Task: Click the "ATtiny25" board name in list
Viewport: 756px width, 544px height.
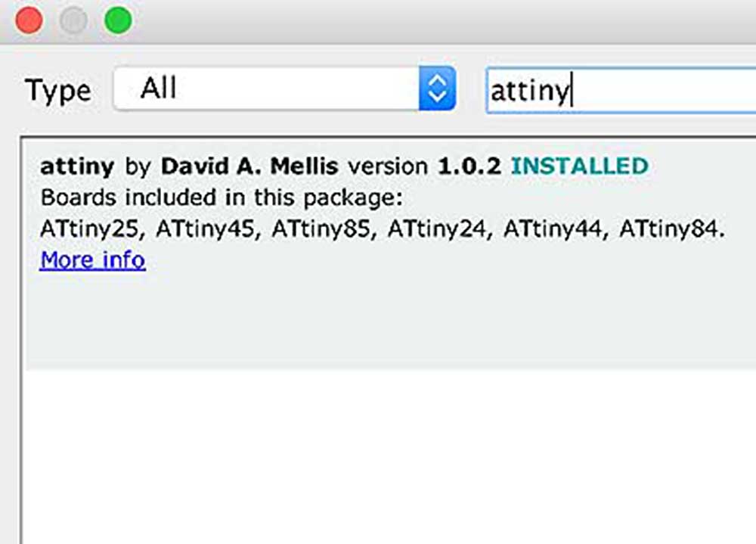Action: point(90,228)
